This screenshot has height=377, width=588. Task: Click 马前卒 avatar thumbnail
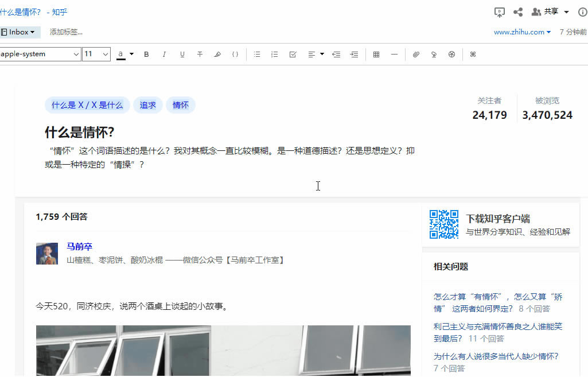point(47,254)
